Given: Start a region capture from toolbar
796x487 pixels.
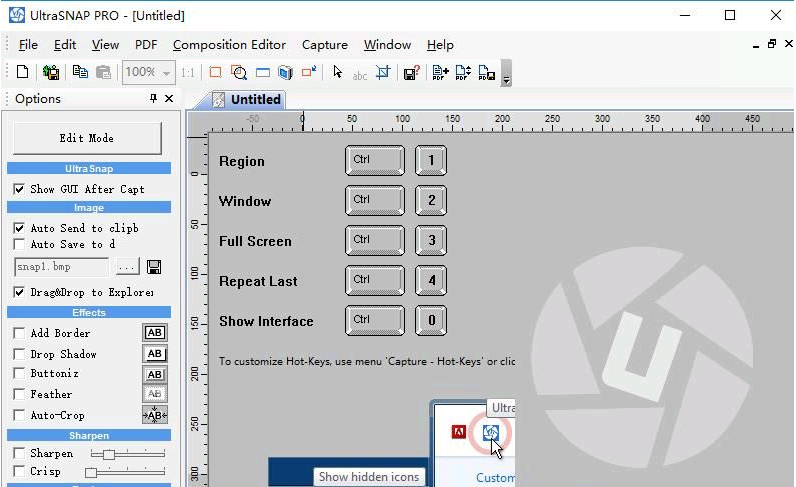Looking at the screenshot, I should 215,72.
